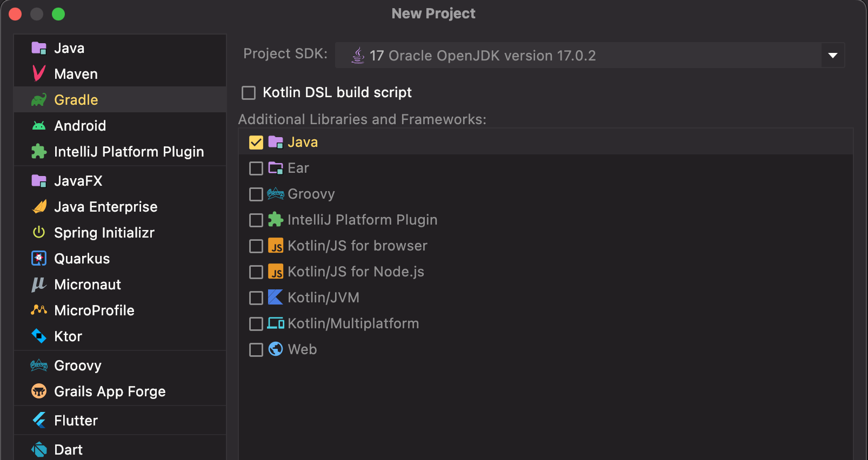Choose Java Enterprise in project list
This screenshot has height=460, width=868.
(x=105, y=207)
